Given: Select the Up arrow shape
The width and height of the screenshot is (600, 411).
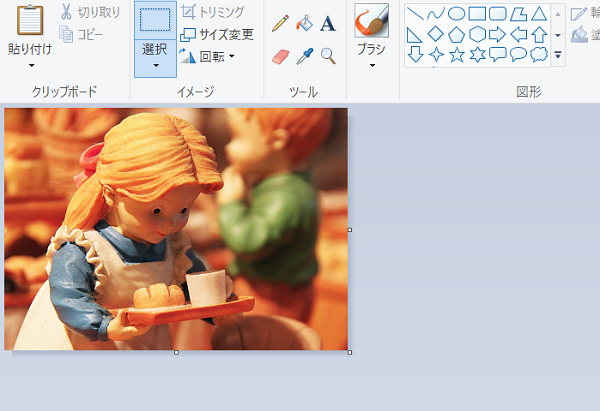Looking at the screenshot, I should tap(539, 34).
